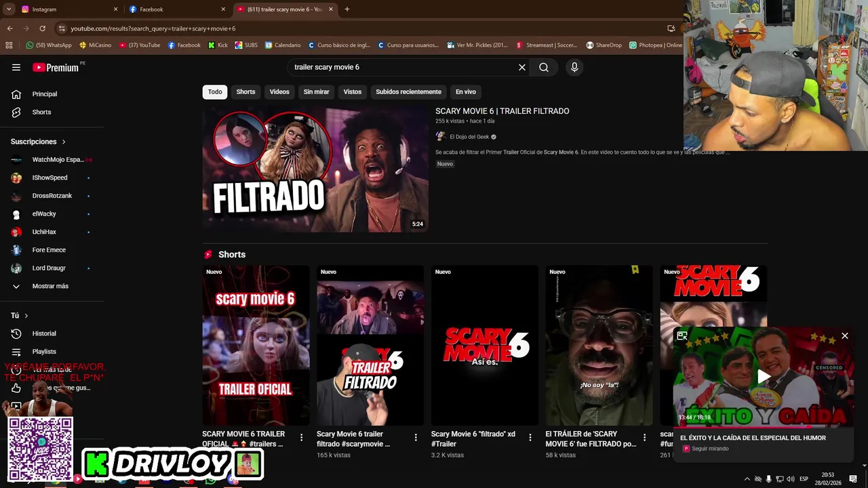Open DrossRotzank subscription
Image resolution: width=868 pixels, height=488 pixels.
point(52,196)
